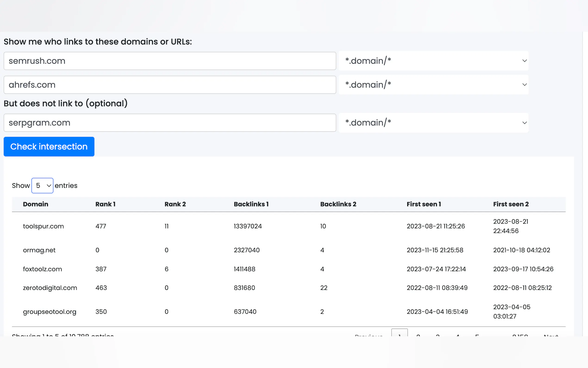Click the toolspur.com domain entry
Screen dimensions: 588x368
pyautogui.click(x=43, y=226)
